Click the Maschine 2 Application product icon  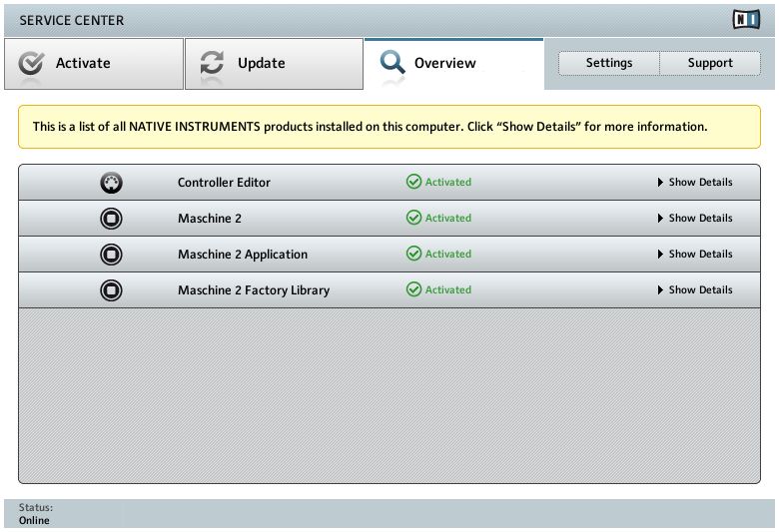pos(111,255)
